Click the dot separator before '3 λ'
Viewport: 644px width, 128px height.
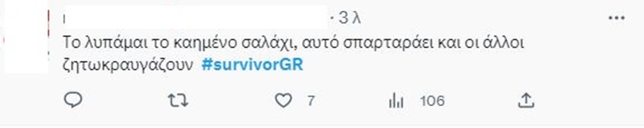(x=333, y=19)
